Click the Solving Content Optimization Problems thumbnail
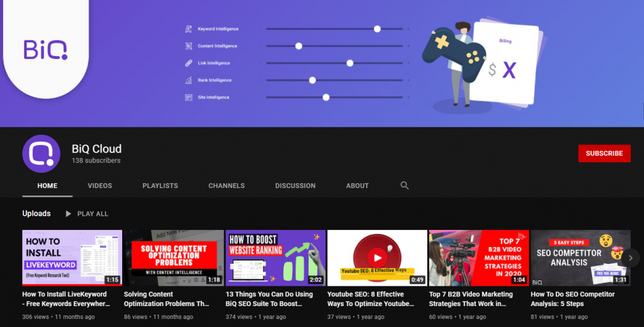The width and height of the screenshot is (644, 327). [174, 258]
